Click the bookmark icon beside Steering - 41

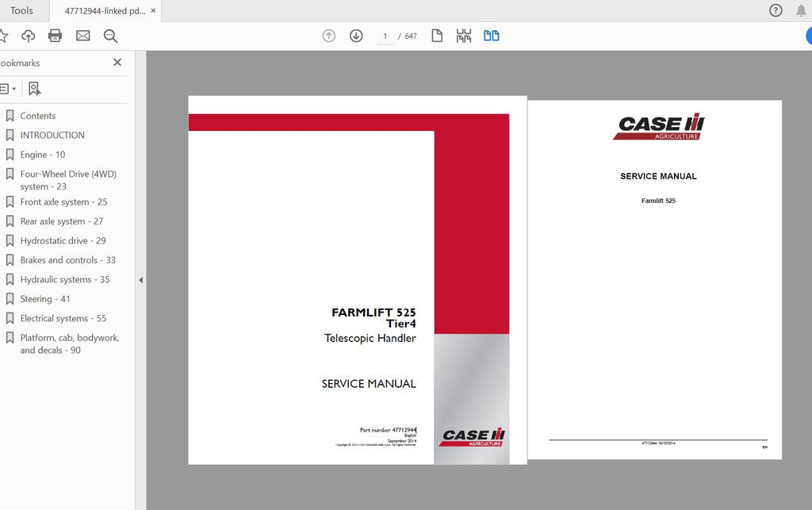click(10, 299)
